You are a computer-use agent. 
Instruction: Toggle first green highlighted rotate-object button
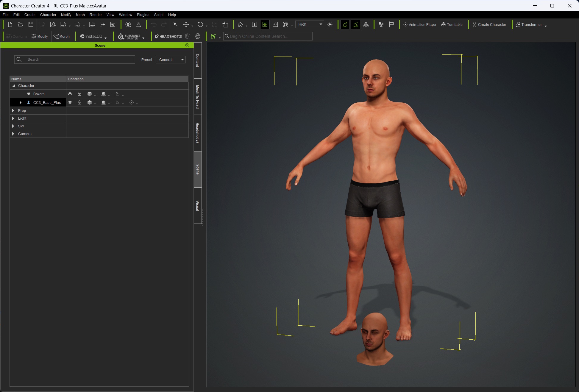pos(345,24)
